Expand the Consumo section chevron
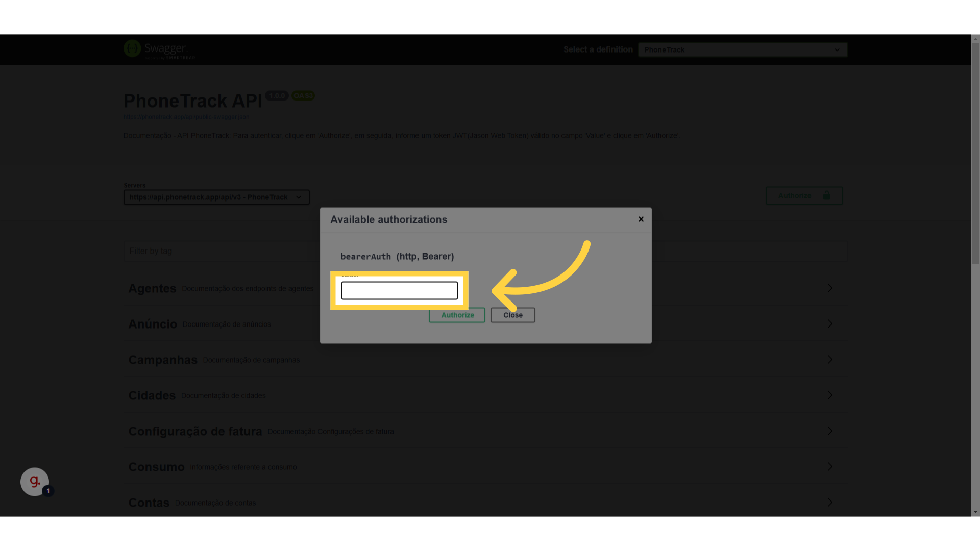Image resolution: width=980 pixels, height=551 pixels. click(830, 467)
